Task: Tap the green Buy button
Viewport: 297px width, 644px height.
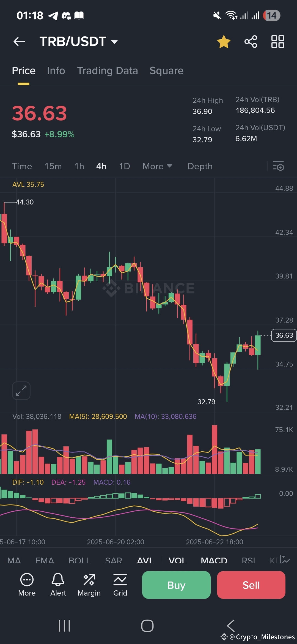Action: coord(176,585)
